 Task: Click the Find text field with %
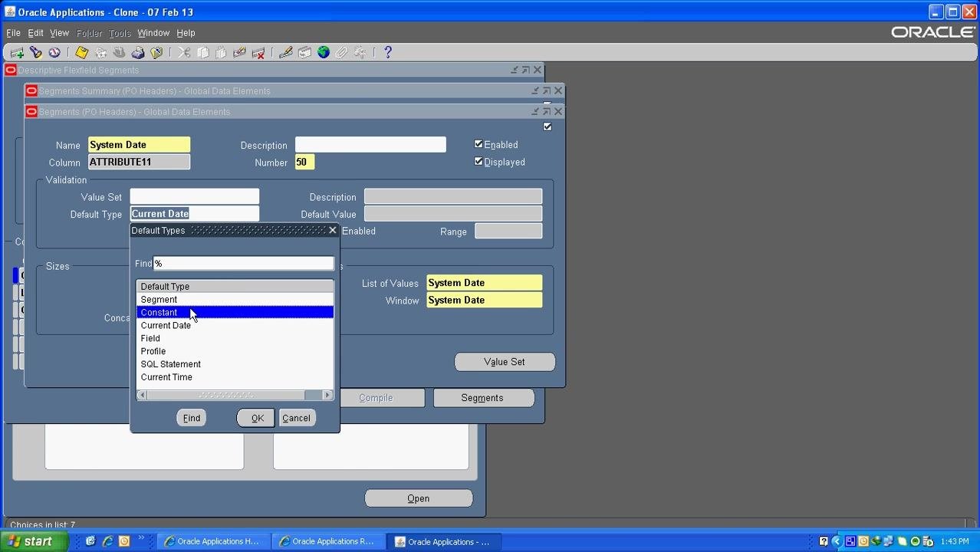tap(243, 264)
